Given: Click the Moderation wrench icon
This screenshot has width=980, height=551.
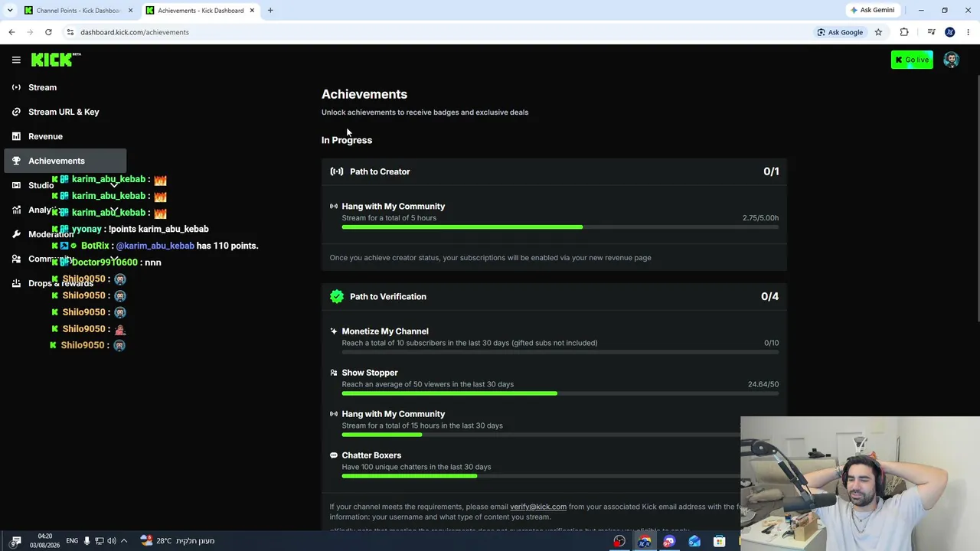Looking at the screenshot, I should point(16,234).
